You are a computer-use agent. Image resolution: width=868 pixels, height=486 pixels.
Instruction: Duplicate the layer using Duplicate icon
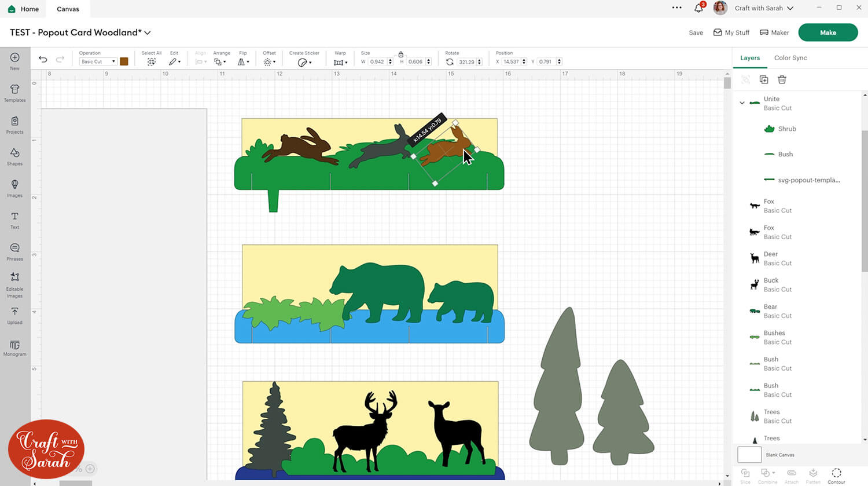point(764,79)
